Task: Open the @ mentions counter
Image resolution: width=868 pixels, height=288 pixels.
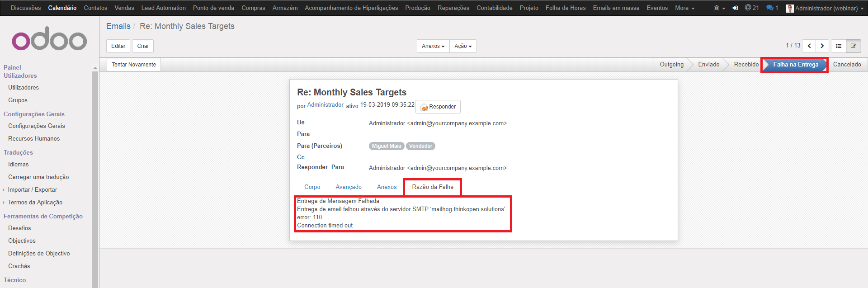Action: tap(752, 8)
